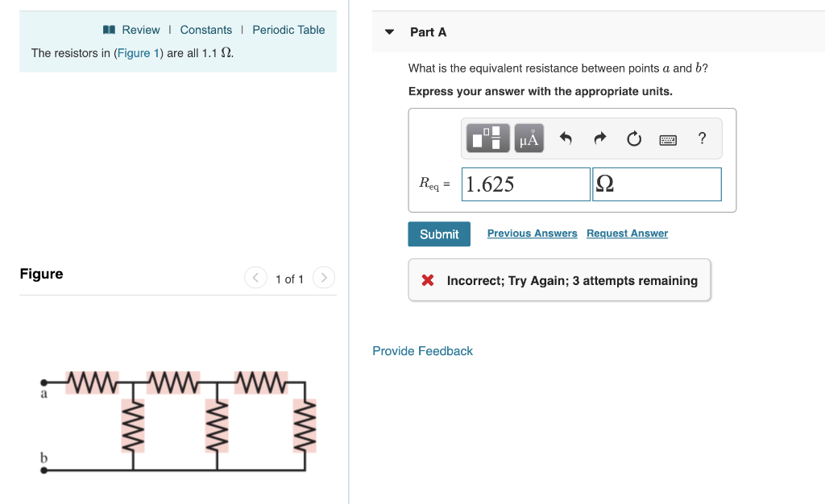Undo the last answer edit

click(x=566, y=138)
